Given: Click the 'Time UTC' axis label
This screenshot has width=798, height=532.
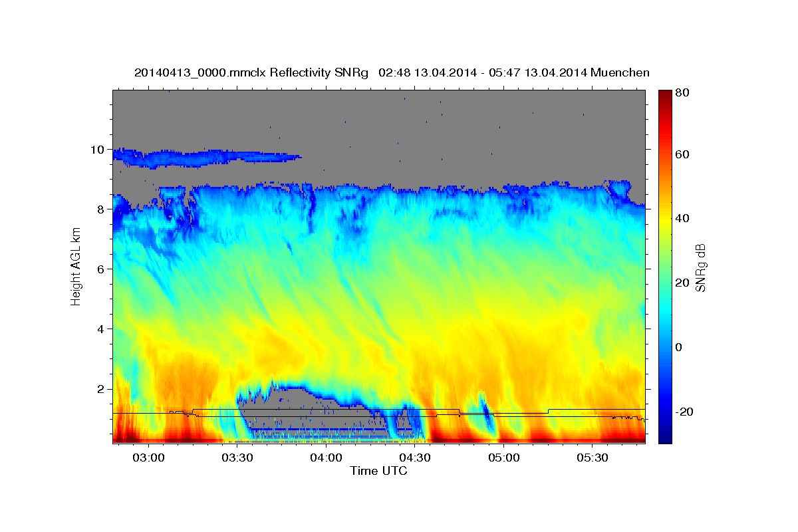Looking at the screenshot, I should pos(379,471).
